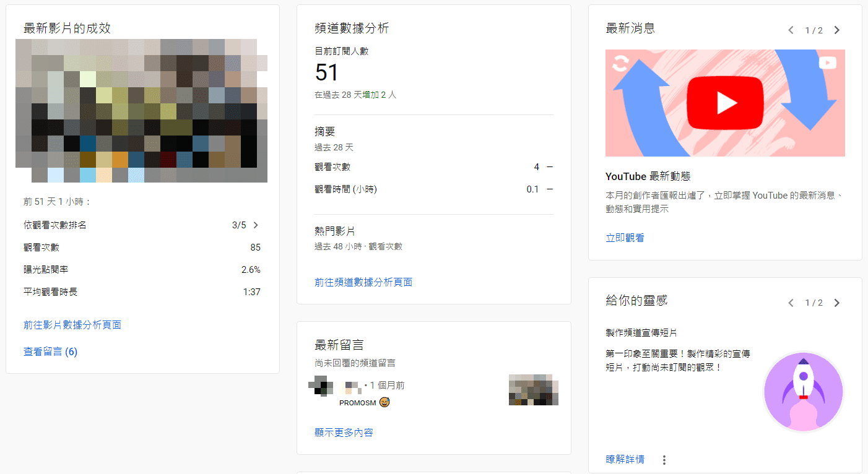Click 曝光點閱率 2.6% row
The height and width of the screenshot is (474, 868).
[x=142, y=270]
